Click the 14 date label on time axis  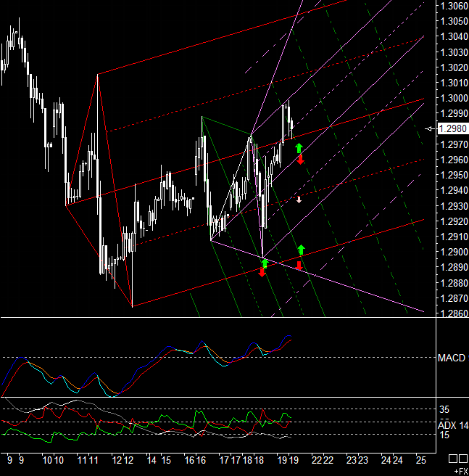pyautogui.click(x=152, y=460)
